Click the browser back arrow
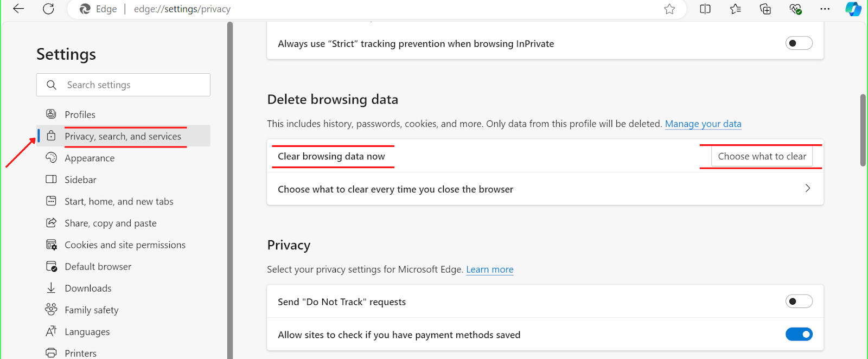The width and height of the screenshot is (868, 359). 18,9
